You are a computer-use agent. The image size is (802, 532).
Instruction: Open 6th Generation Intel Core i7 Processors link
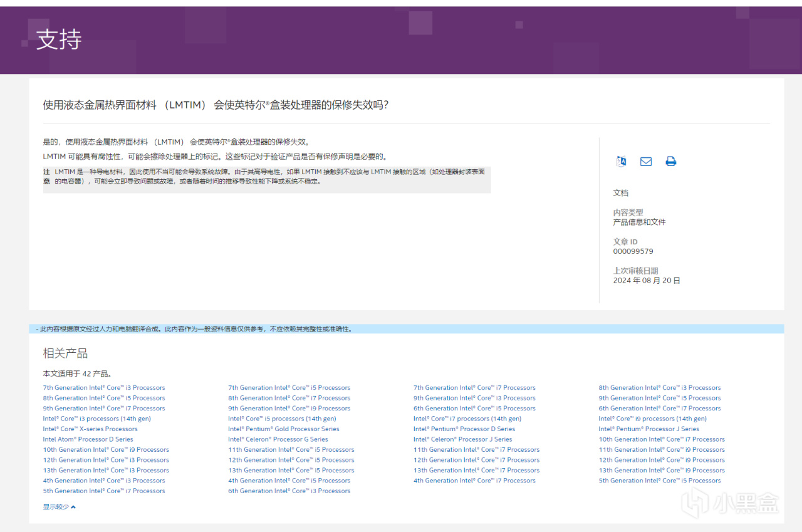[x=660, y=409]
